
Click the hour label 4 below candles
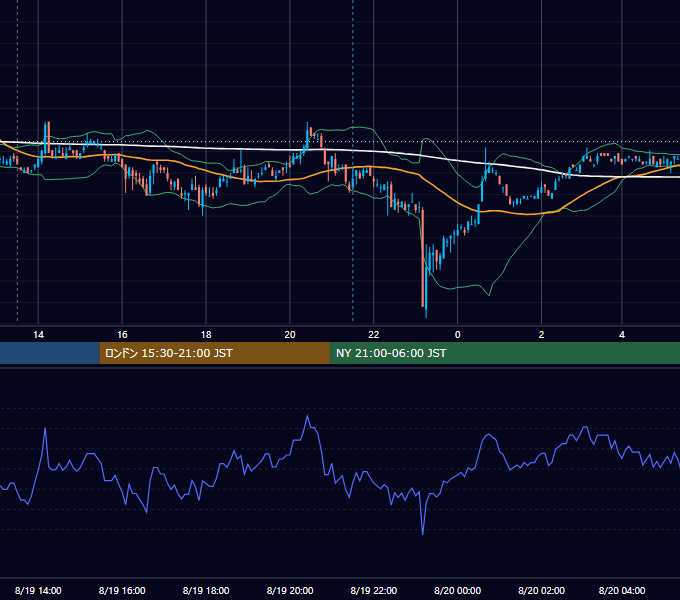(x=622, y=335)
